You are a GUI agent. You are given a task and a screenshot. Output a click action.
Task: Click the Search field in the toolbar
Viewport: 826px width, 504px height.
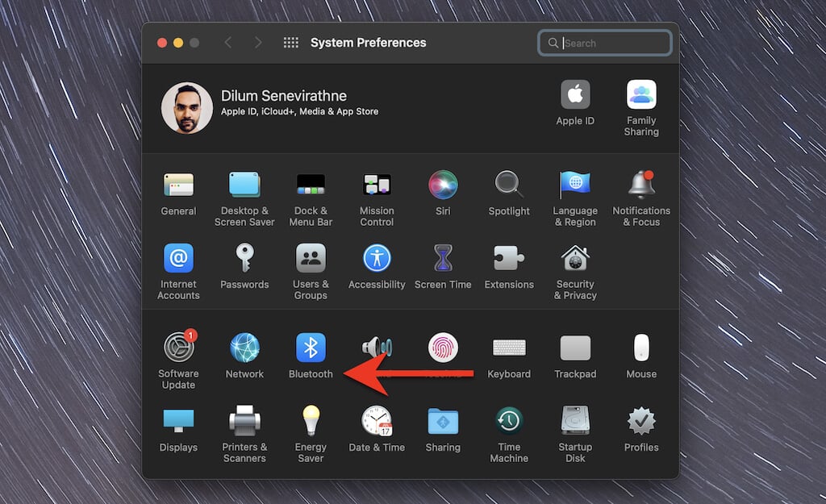click(x=605, y=44)
